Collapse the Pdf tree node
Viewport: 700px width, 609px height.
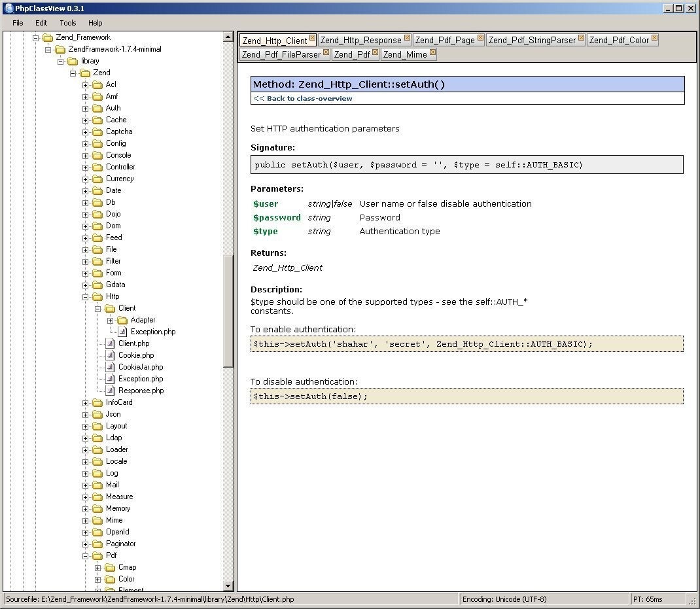point(86,555)
